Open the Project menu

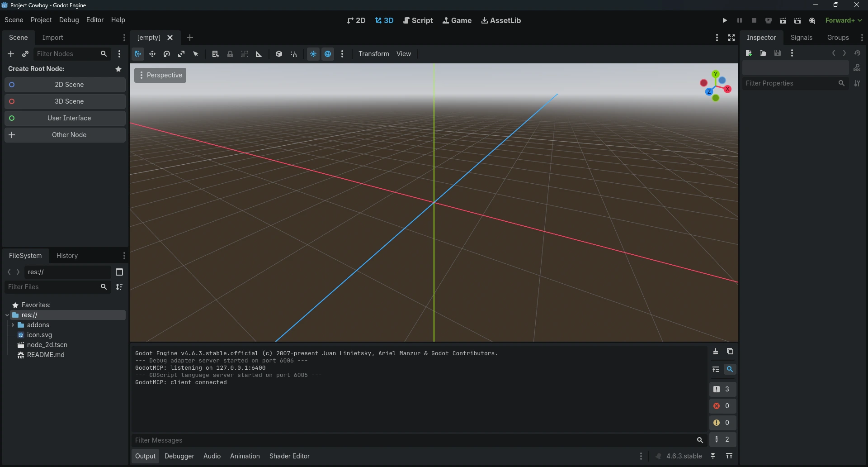(41, 20)
